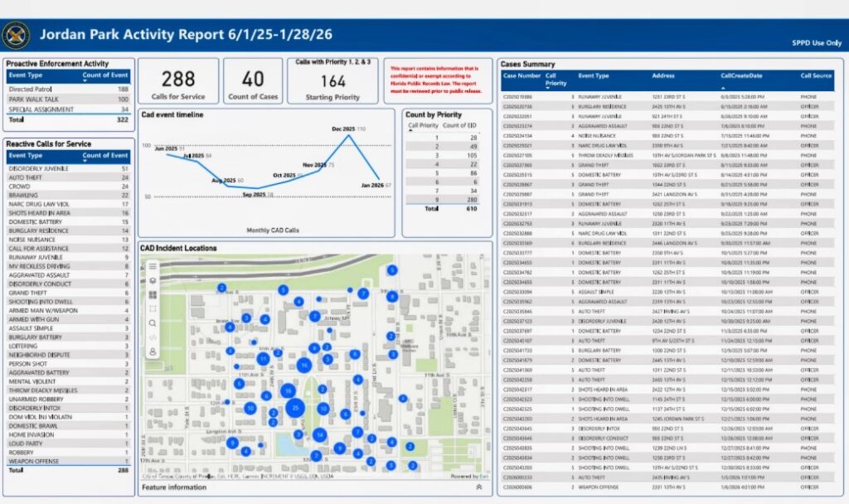Image resolution: width=849 pixels, height=504 pixels.
Task: Click the Case Number column header
Action: [522, 75]
